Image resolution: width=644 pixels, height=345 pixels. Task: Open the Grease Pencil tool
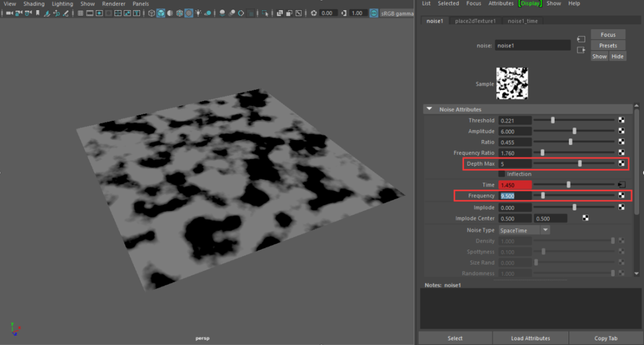(66, 13)
